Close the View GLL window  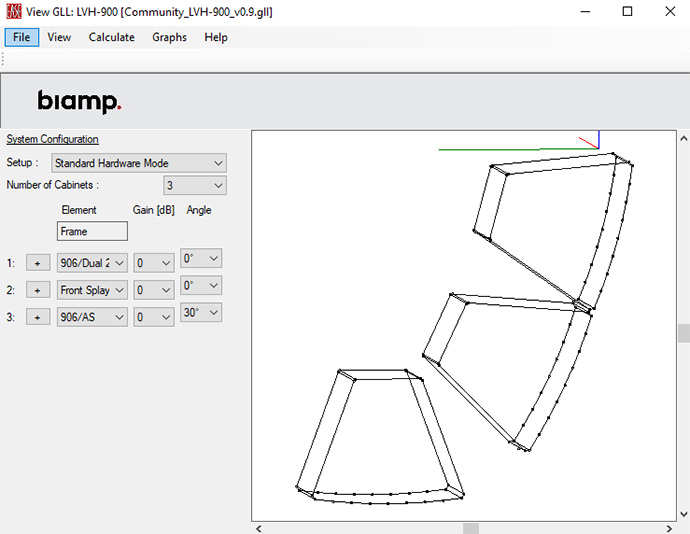point(670,11)
